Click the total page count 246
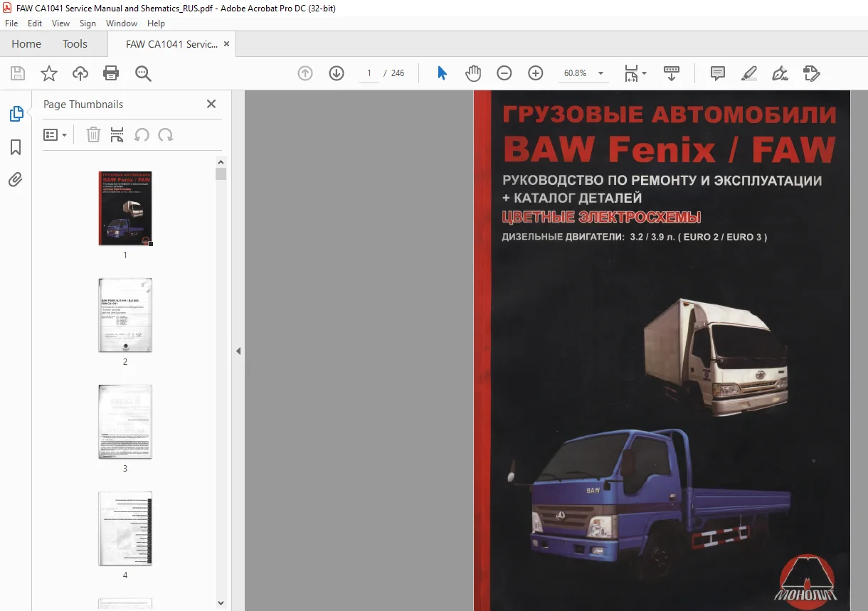This screenshot has height=611, width=868. (x=398, y=73)
